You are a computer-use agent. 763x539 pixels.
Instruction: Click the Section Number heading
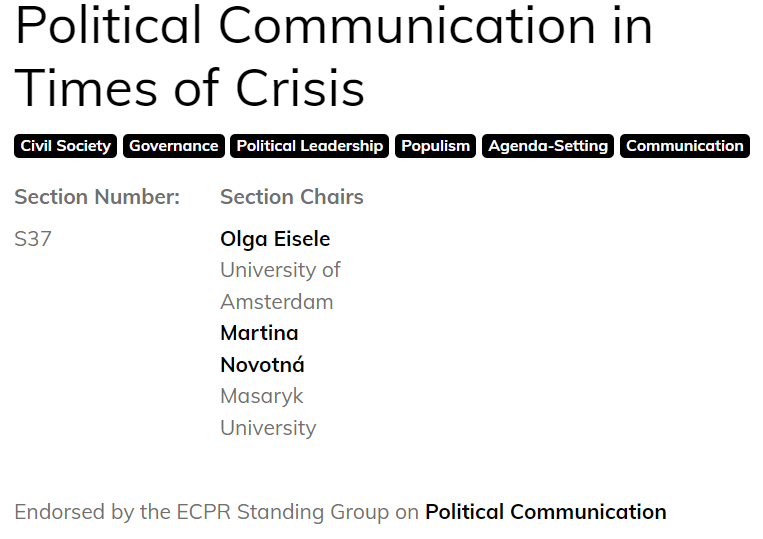[x=97, y=197]
